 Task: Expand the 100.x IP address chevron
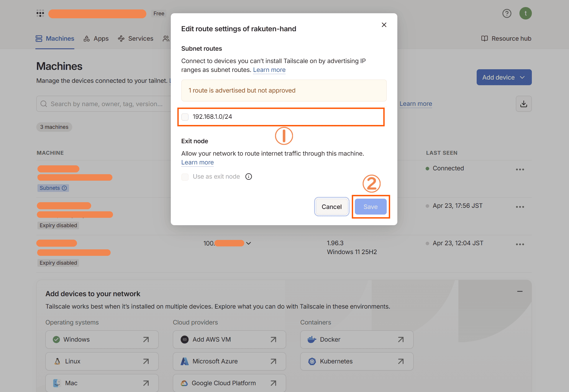(x=248, y=243)
